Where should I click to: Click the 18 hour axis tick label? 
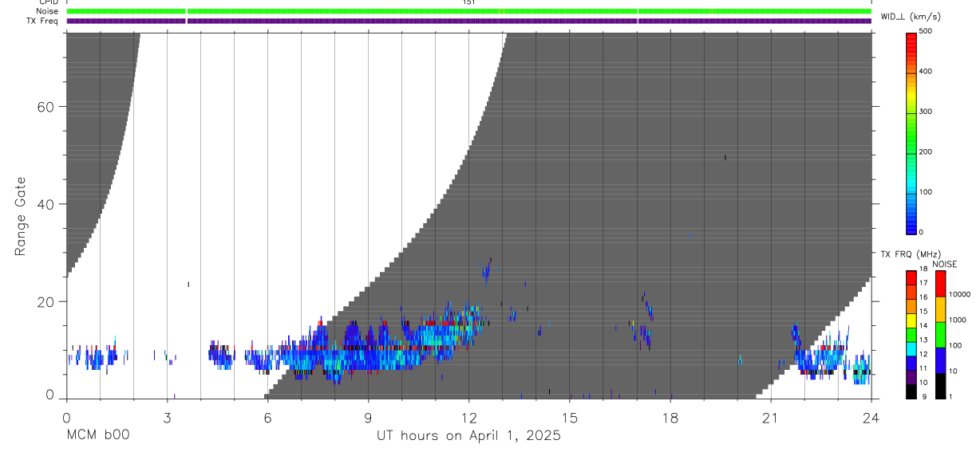[x=670, y=418]
